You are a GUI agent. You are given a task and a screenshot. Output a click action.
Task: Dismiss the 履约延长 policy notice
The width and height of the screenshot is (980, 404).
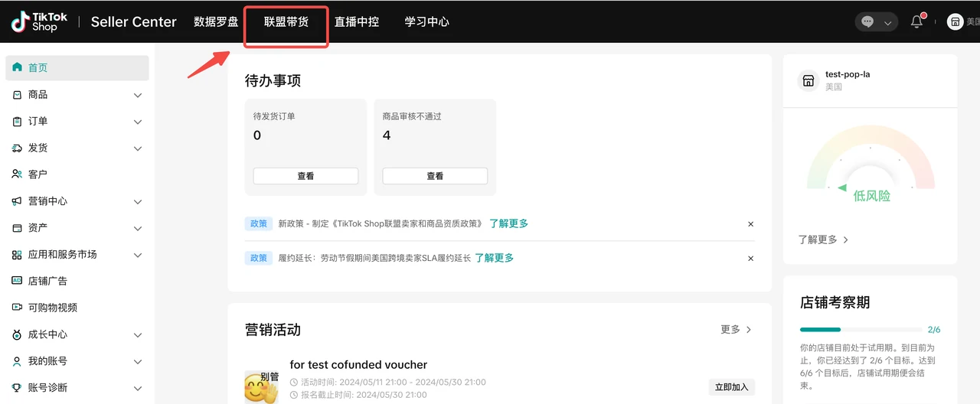click(750, 259)
